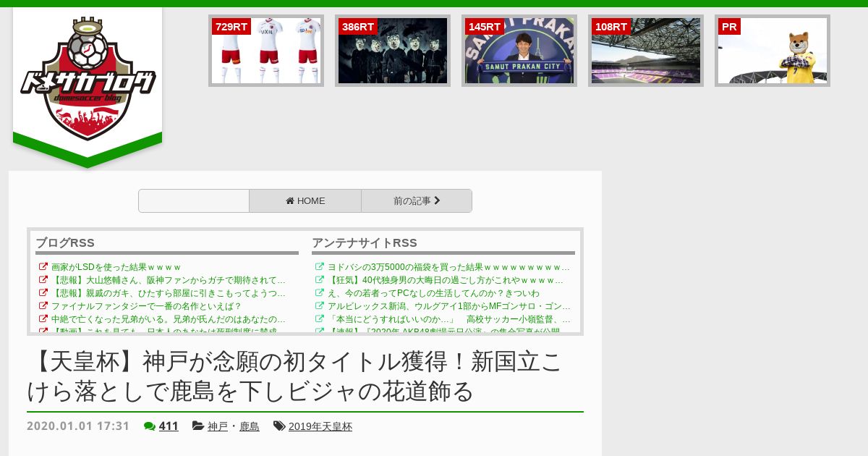Open the 神戸 category link

point(218,427)
